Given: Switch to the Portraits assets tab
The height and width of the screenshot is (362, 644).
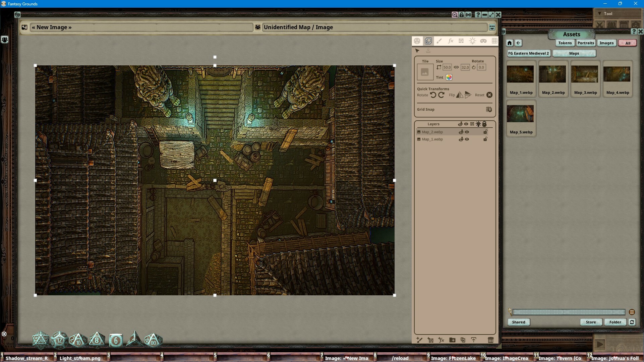Looking at the screenshot, I should point(586,43).
